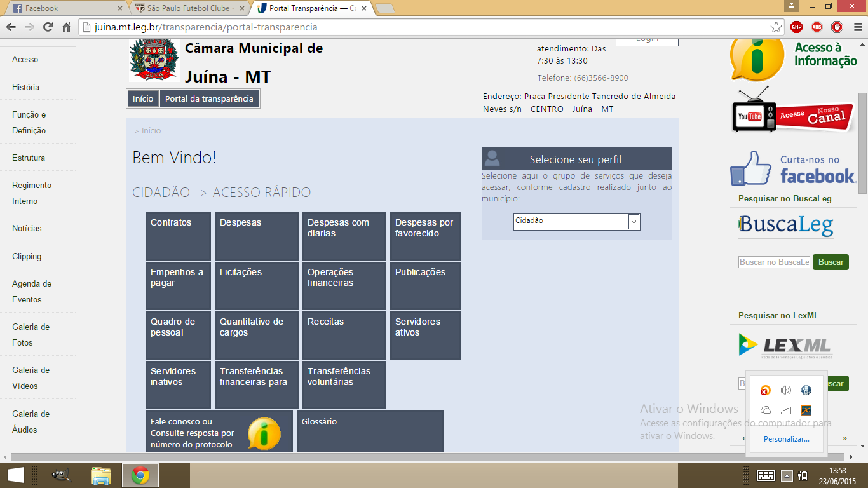Select the 'Portal da transparência' menu item
868x488 pixels.
tap(210, 98)
